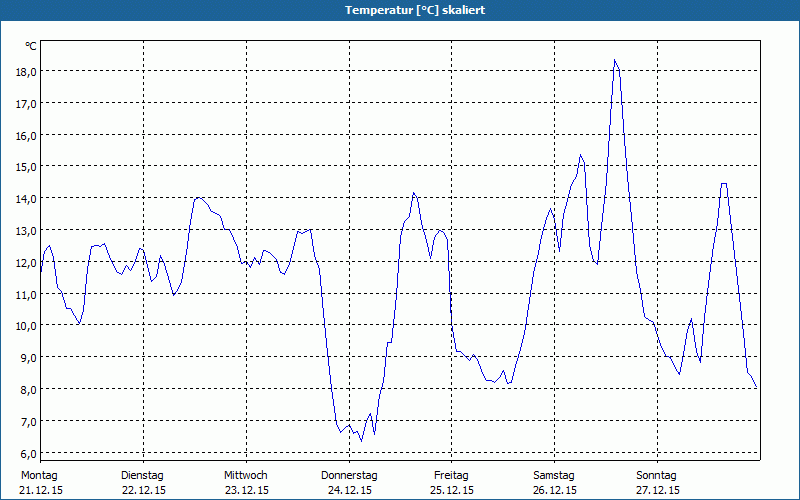
Task: Click the 13,0 y-axis value
Action: tap(27, 231)
